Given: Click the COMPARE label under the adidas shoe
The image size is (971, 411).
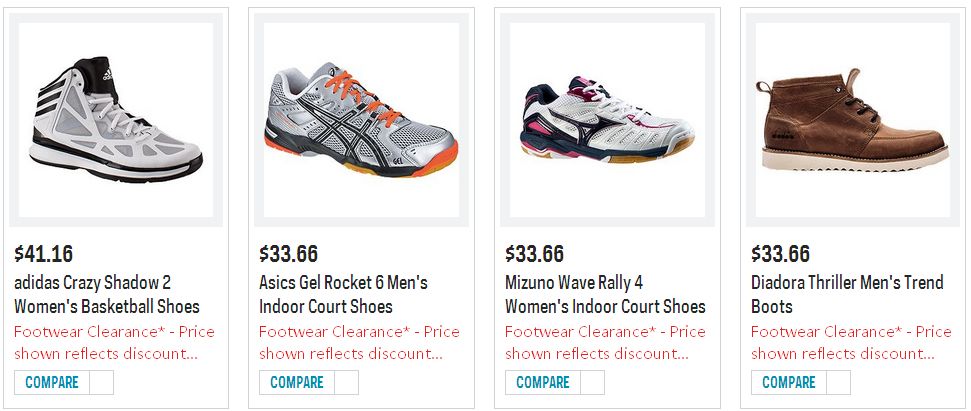Looking at the screenshot, I should [52, 383].
